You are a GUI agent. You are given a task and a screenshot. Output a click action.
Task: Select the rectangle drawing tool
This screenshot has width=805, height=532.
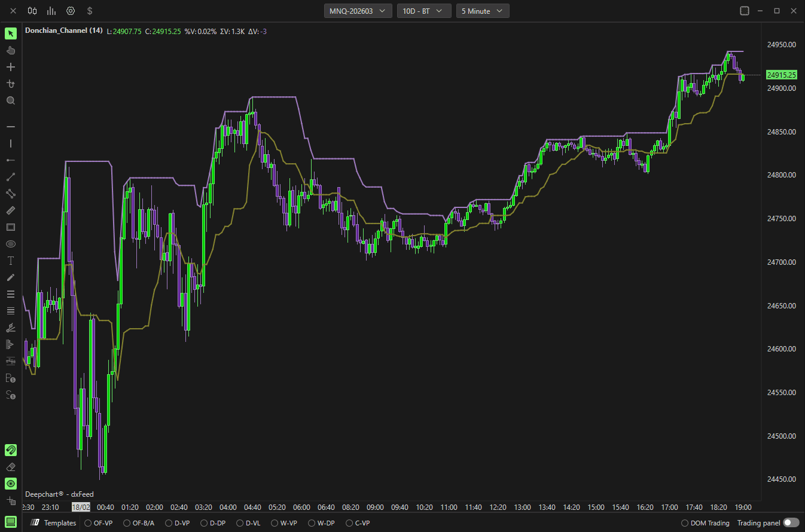(x=11, y=227)
